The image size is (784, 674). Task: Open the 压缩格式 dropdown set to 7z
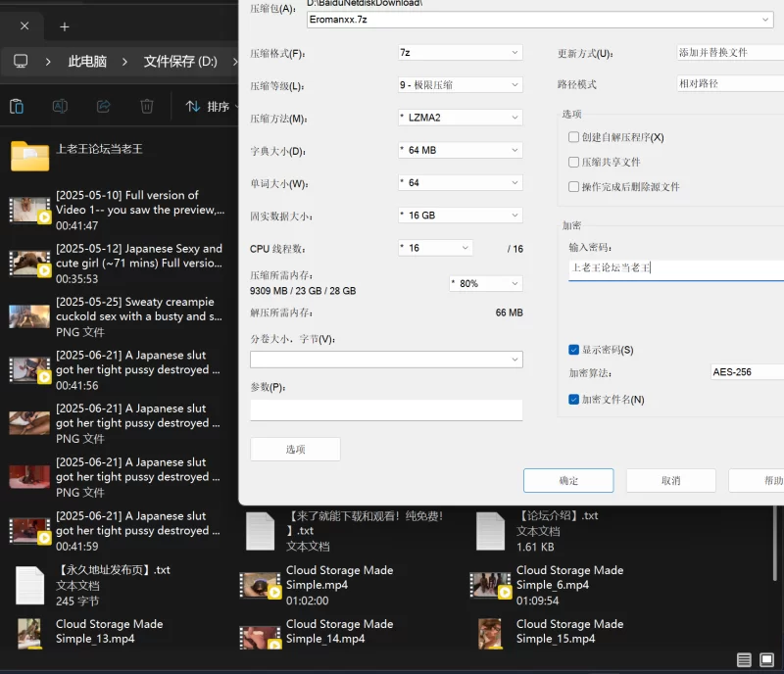point(460,53)
